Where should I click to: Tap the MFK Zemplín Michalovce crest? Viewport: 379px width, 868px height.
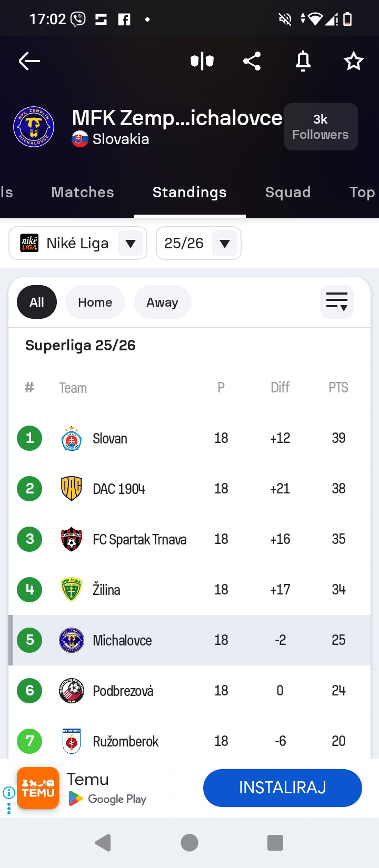tap(34, 127)
